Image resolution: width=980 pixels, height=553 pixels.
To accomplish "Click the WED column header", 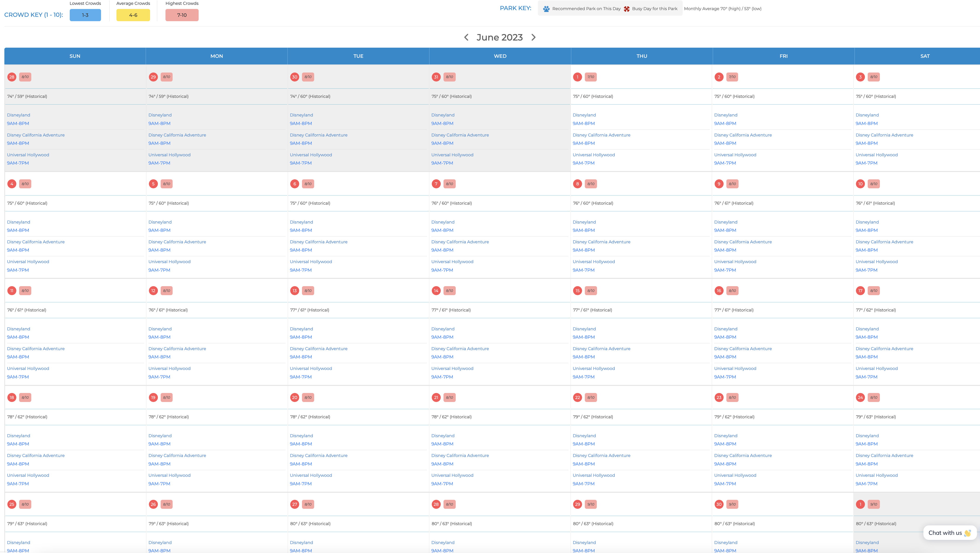I will click(500, 56).
